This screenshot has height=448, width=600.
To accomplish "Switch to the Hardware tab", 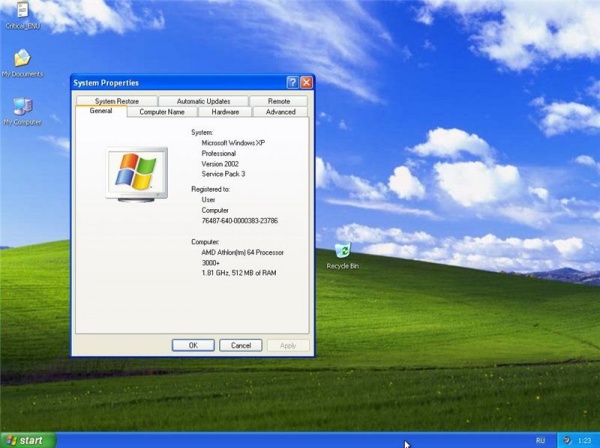I will [x=225, y=112].
